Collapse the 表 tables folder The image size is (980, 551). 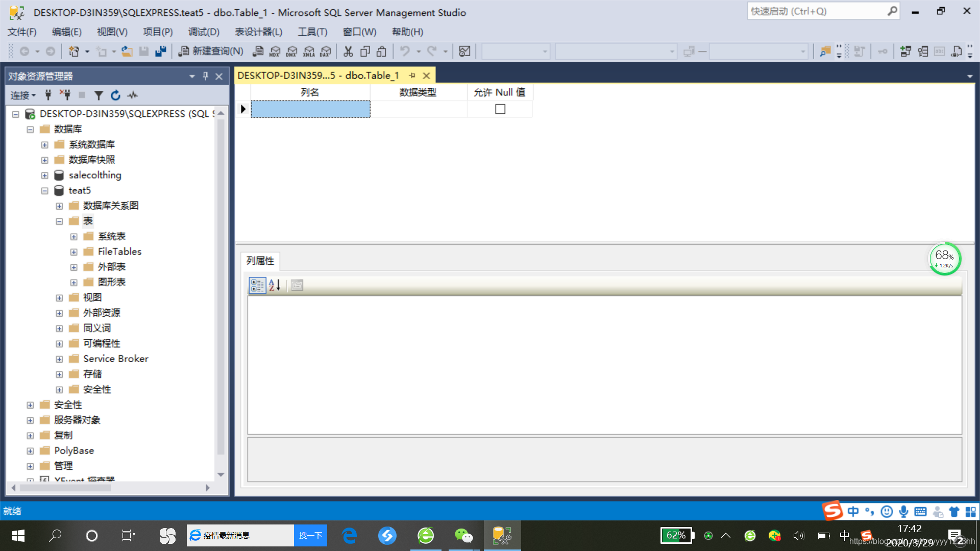click(x=59, y=221)
